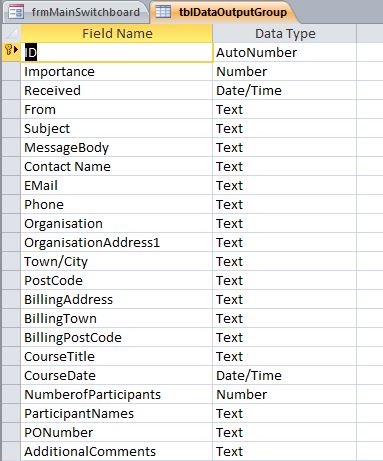Select the BillingPostCode field name
383x461 pixels.
[x=117, y=337]
